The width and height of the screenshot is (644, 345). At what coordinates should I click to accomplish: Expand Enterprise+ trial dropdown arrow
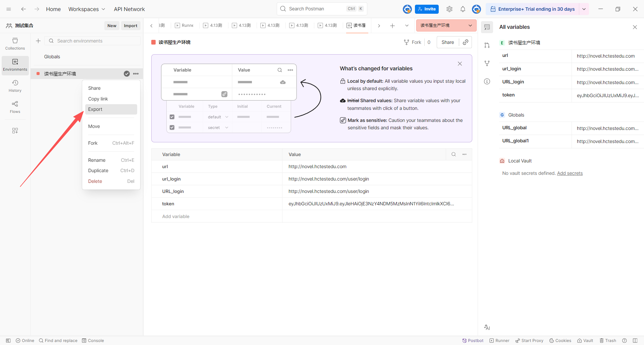[x=584, y=9]
